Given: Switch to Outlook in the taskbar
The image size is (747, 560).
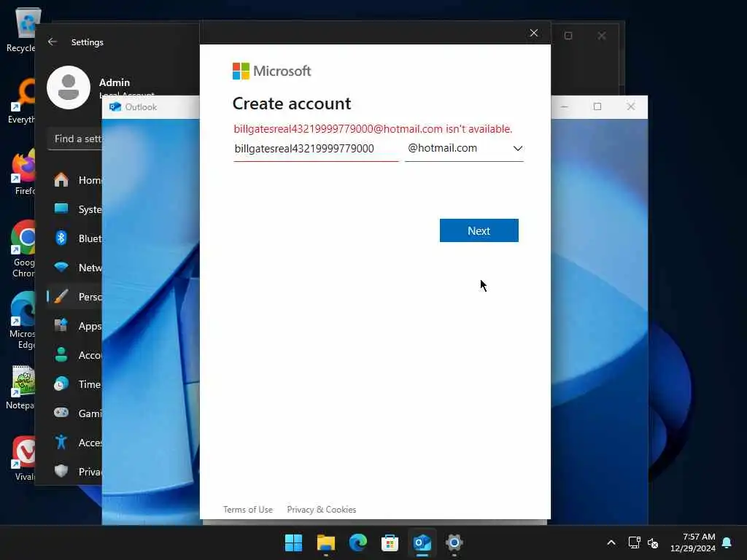Looking at the screenshot, I should click(422, 542).
